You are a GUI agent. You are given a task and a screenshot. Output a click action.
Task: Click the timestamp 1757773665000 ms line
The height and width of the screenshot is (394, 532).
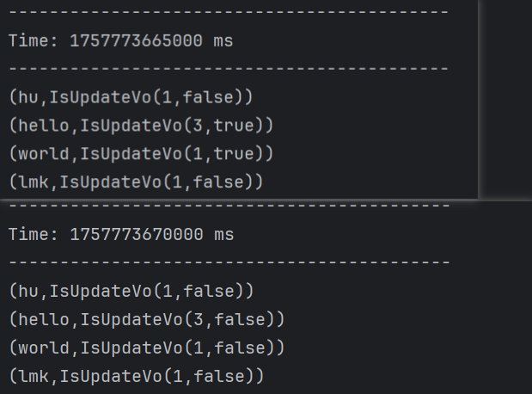[120, 40]
